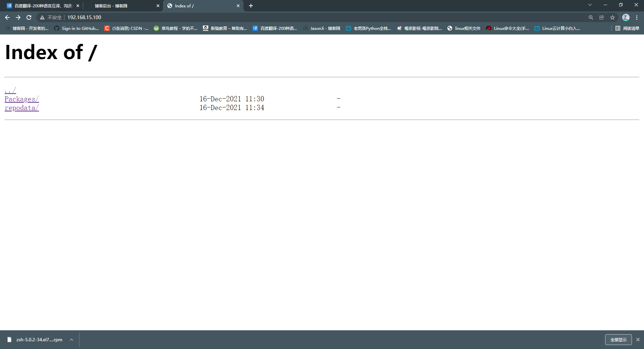Close the downloads bar

point(638,340)
